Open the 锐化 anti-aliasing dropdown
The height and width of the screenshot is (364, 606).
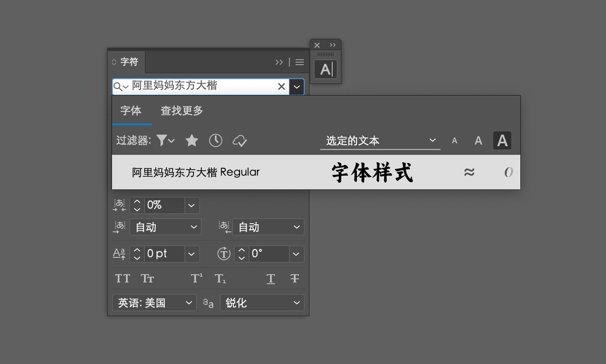tap(262, 303)
